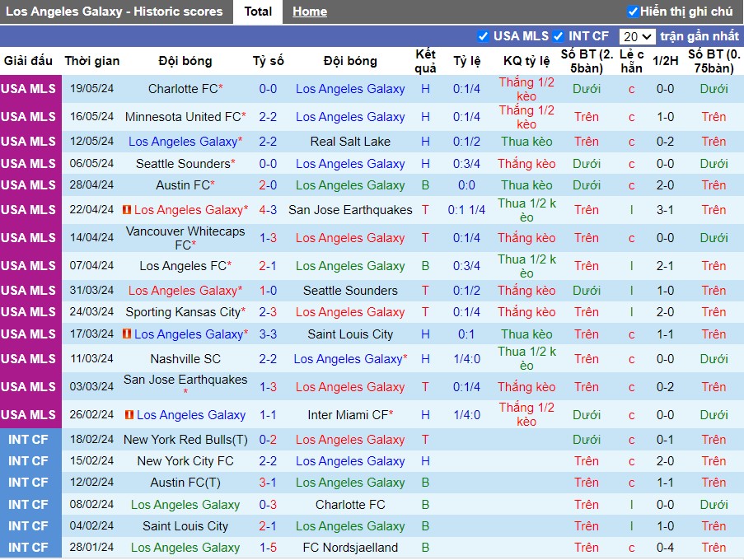744x560 pixels.
Task: Click the Kết quả column header
Action: (425, 61)
